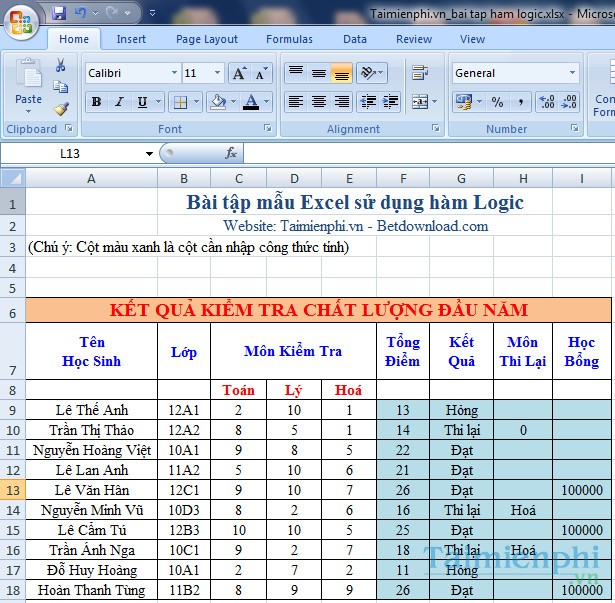Save the workbook via Quick Access toolbar

tap(59, 13)
